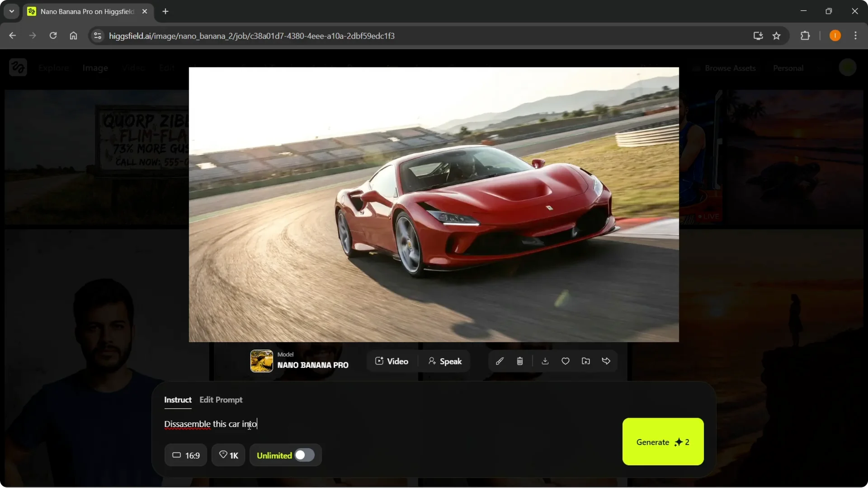This screenshot has width=868, height=488.
Task: Expand the tab search dropdown arrow
Action: coord(11,11)
